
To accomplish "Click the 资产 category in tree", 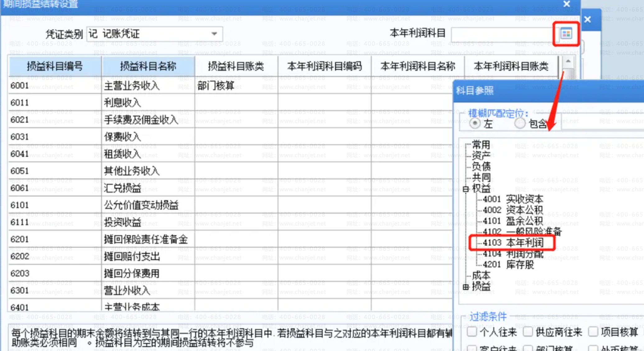I will tap(481, 155).
